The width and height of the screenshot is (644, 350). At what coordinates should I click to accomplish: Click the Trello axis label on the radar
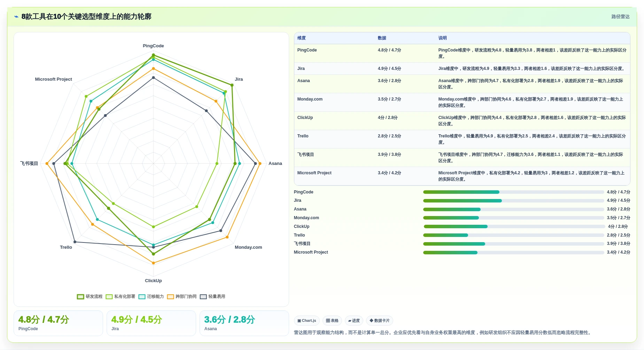66,247
